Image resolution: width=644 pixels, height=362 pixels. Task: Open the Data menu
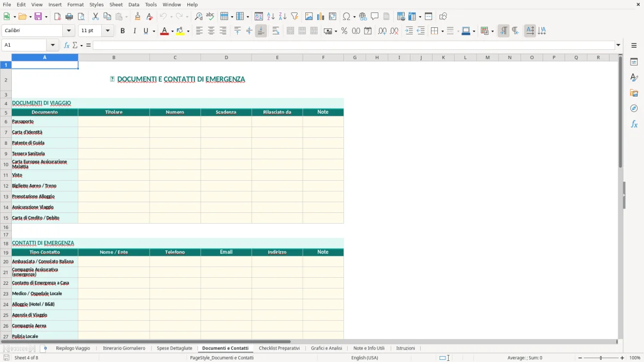point(134,4)
